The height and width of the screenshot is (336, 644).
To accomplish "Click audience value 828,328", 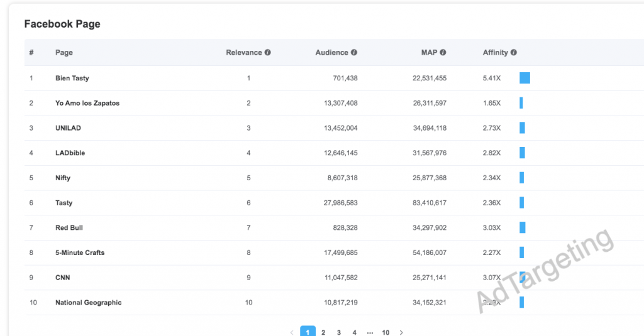I will [x=345, y=228].
